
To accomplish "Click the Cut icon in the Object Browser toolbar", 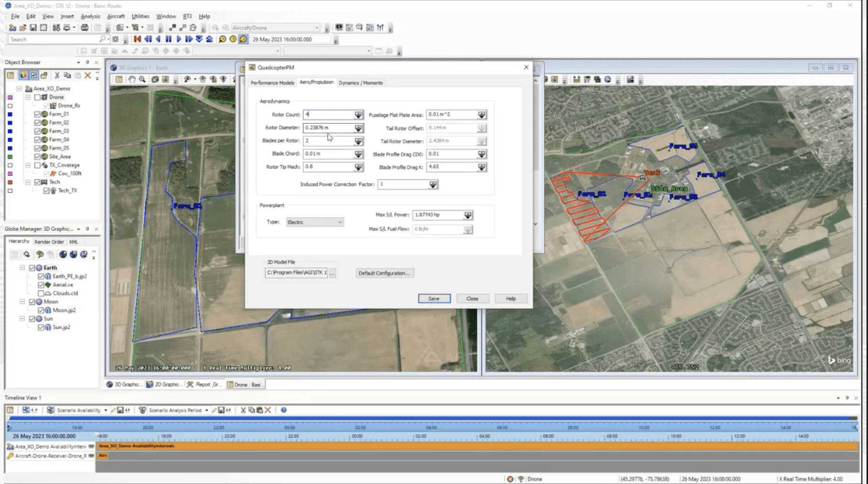I will [56, 76].
